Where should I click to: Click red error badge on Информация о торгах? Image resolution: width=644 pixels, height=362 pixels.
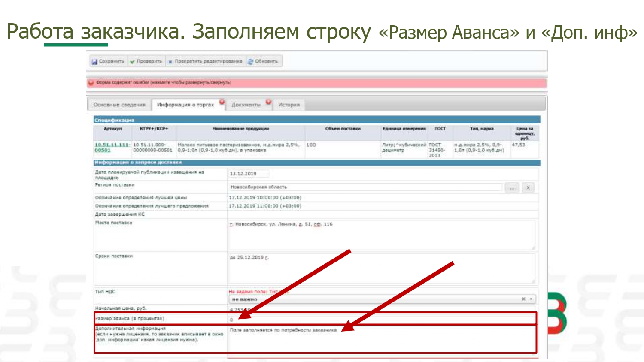tap(222, 102)
